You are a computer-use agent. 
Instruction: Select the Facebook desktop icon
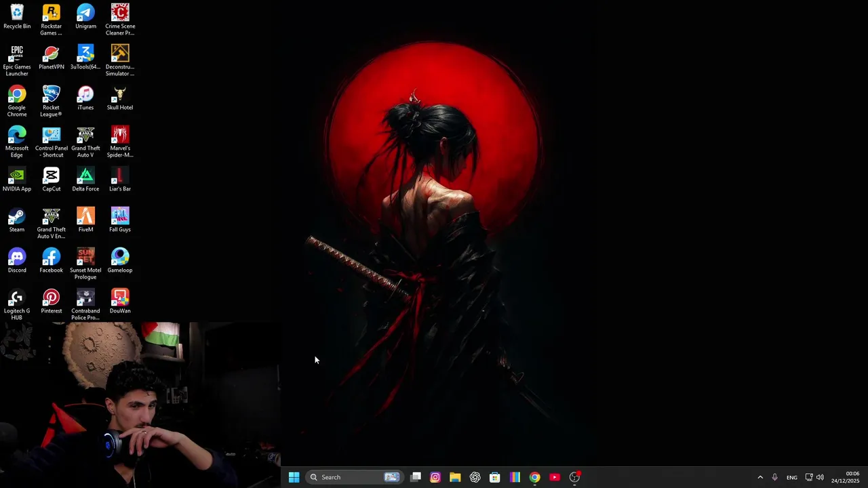click(x=51, y=261)
